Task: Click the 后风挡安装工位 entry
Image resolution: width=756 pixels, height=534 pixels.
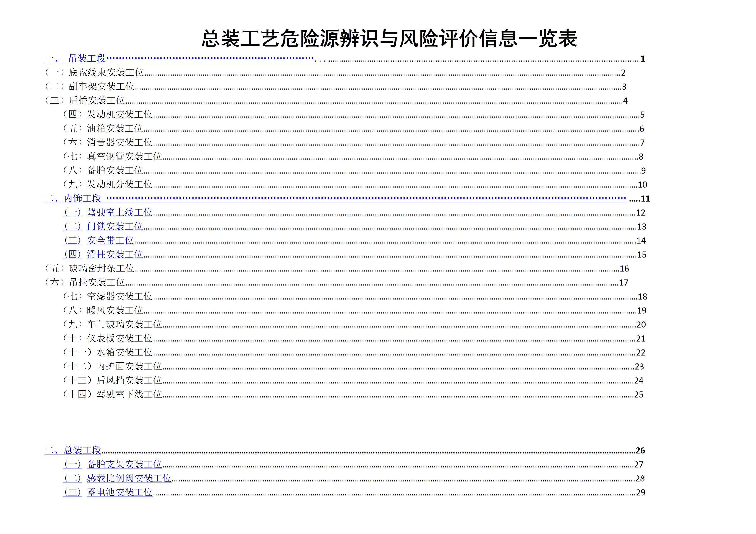Action: [129, 380]
